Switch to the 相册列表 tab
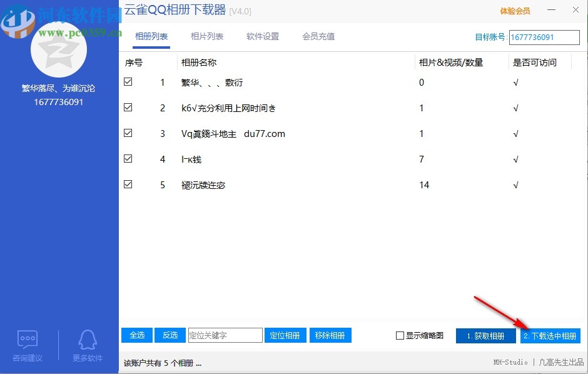This screenshot has height=374, width=588. (151, 37)
